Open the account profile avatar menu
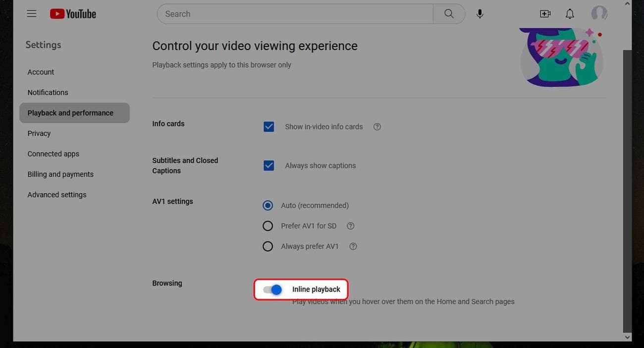The width and height of the screenshot is (644, 348). (599, 13)
